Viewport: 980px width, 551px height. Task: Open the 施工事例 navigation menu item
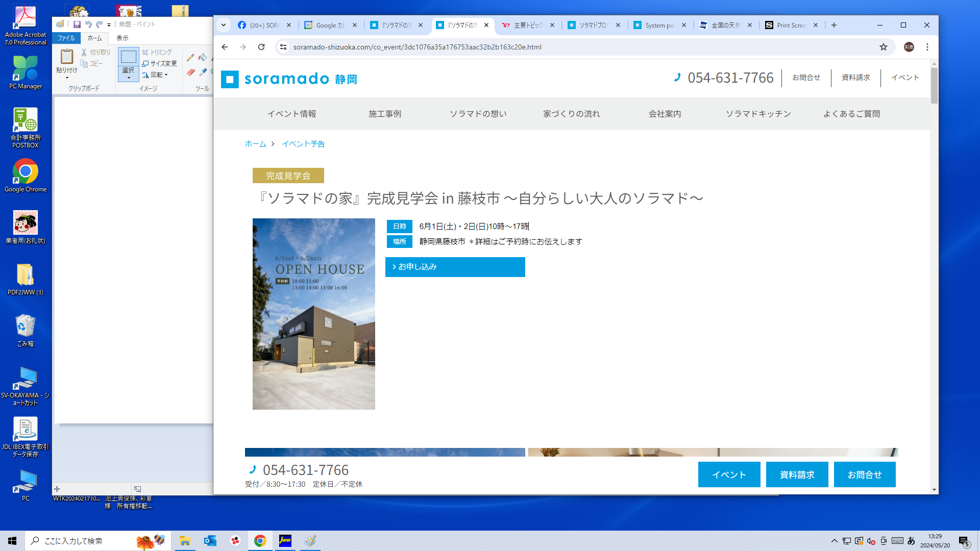(385, 114)
